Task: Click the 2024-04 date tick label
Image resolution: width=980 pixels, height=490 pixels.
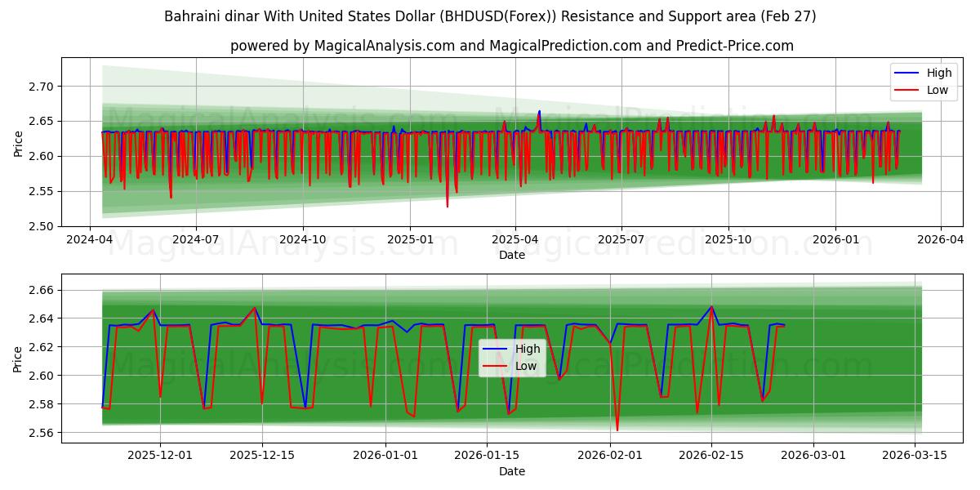Action: (90, 241)
